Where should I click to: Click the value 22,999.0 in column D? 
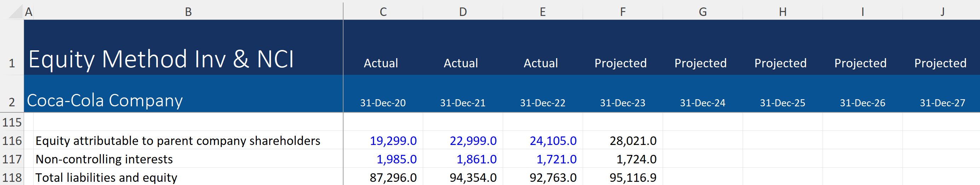click(473, 141)
